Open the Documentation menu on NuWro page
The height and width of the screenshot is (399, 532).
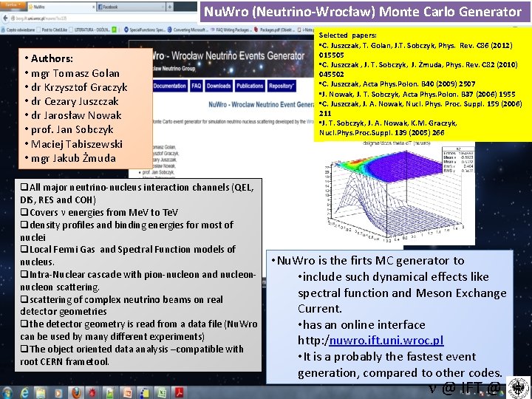pos(170,86)
